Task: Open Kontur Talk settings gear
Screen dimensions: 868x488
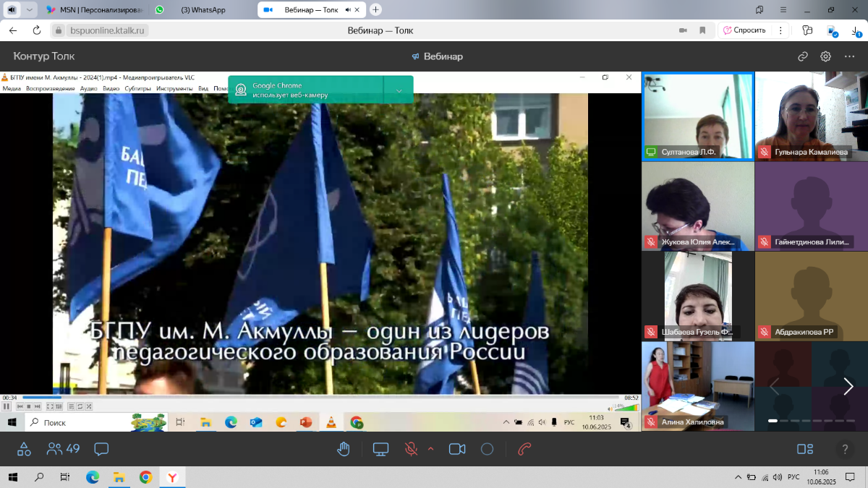Action: pyautogui.click(x=825, y=56)
